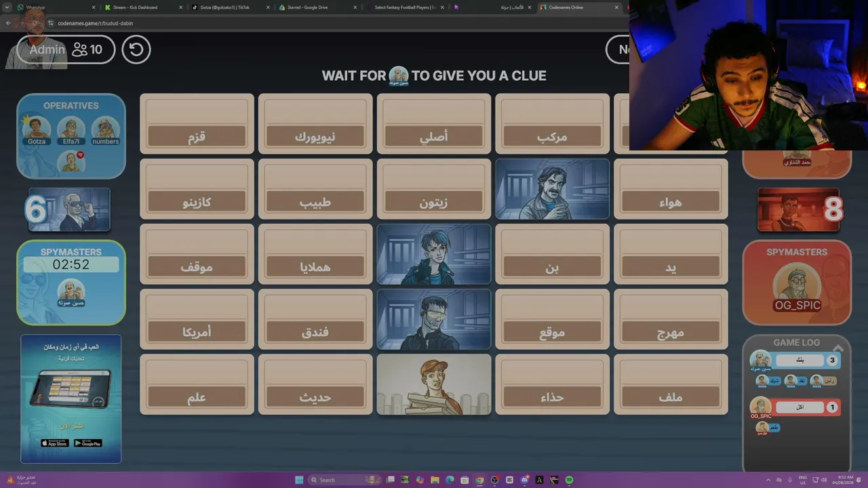The height and width of the screenshot is (488, 868).
Task: Click the numbers avatar in the Operatives panel
Action: tap(105, 130)
